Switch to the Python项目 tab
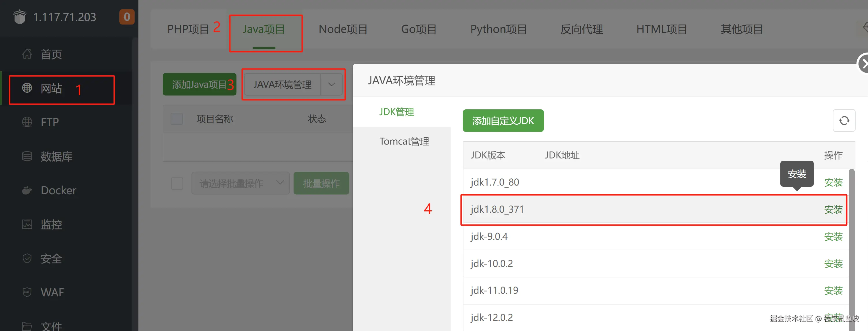The image size is (868, 331). click(x=498, y=29)
